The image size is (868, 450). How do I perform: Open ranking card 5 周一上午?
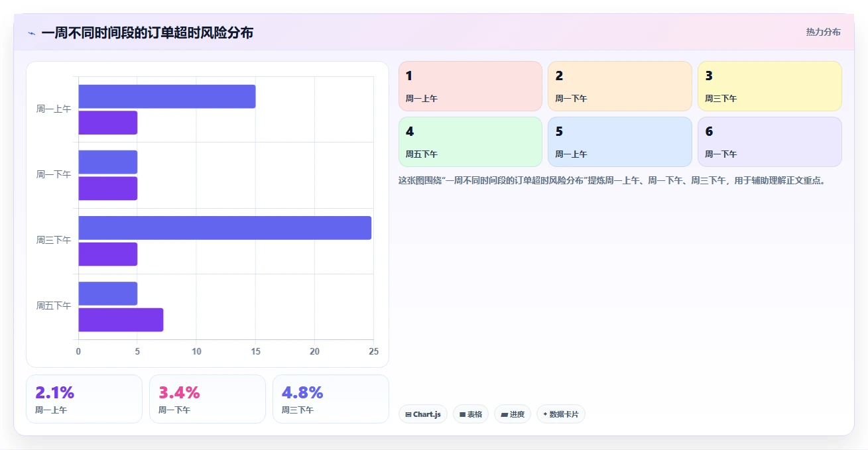620,142
